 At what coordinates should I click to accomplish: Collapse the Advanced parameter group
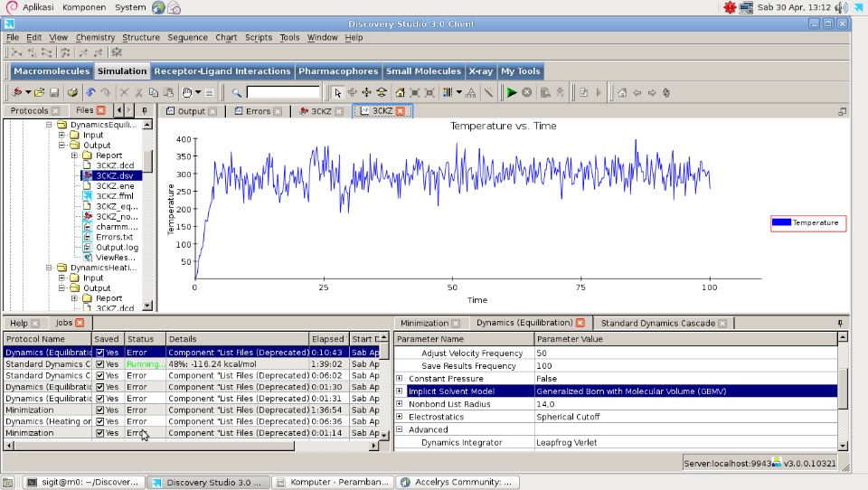click(400, 430)
